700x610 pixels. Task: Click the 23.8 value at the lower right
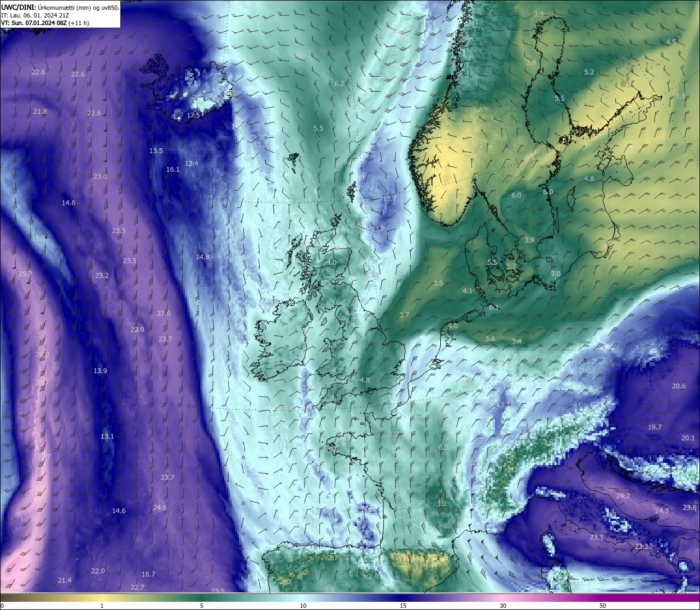[690, 507]
